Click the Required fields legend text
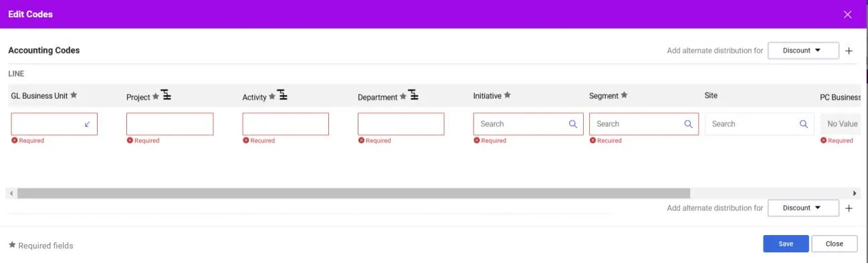Viewport: 868px width, 263px height. (x=45, y=246)
